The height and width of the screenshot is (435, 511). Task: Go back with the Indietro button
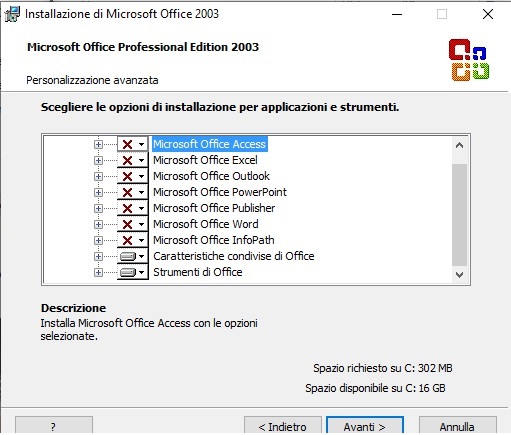pyautogui.click(x=283, y=426)
